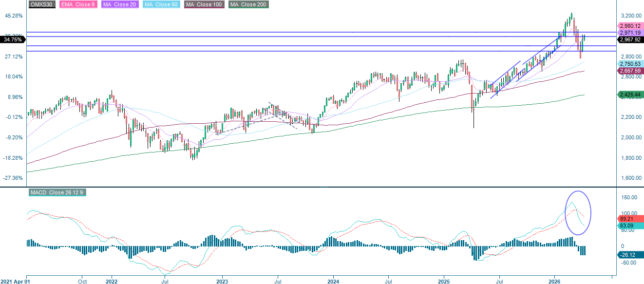This screenshot has height=284, width=644.
Task: Click the teal MACD value tag 63.09
Action: [x=627, y=226]
